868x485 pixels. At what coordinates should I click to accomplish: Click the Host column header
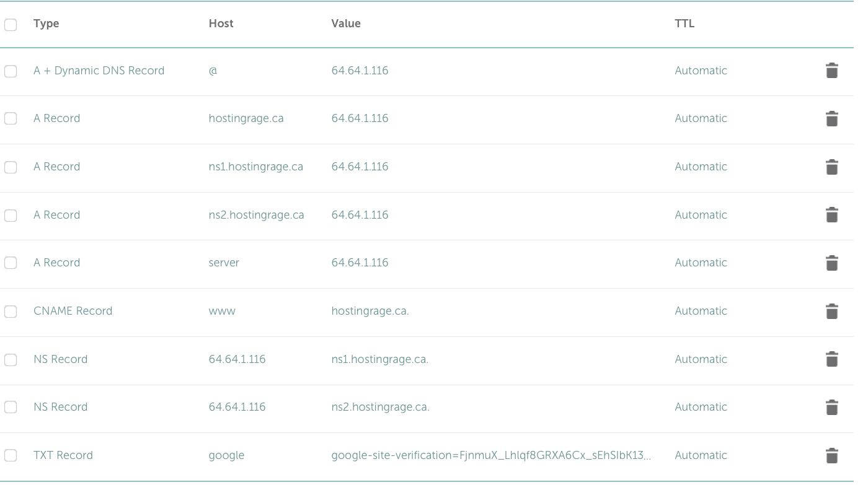[x=221, y=24]
